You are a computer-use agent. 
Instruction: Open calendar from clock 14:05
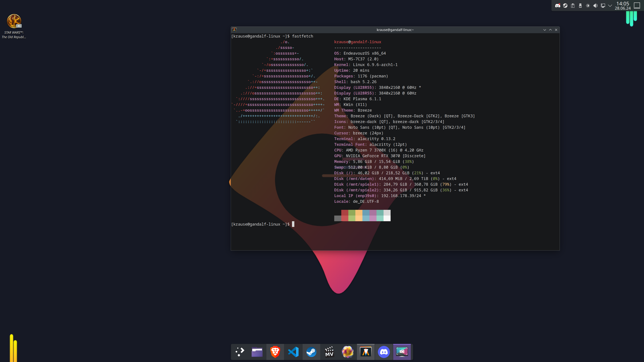click(623, 6)
